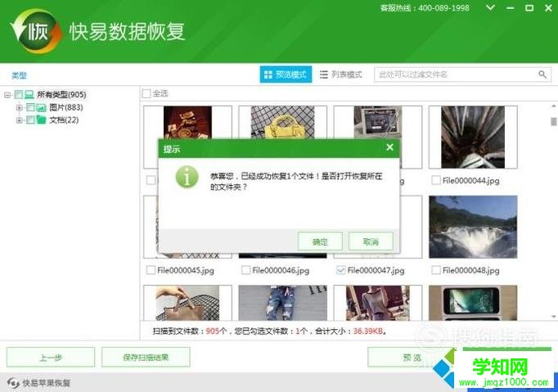
Task: Check the File0000045.jpg checkbox
Action: [x=151, y=270]
